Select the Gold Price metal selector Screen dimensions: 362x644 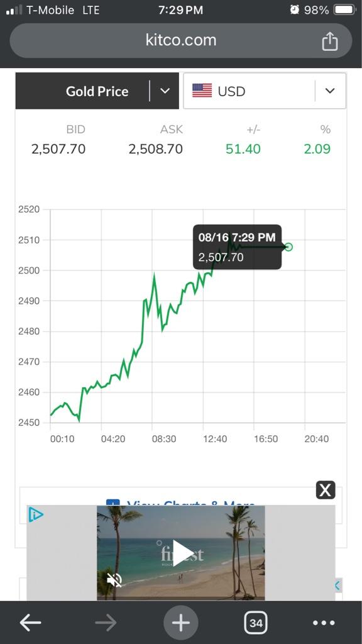(x=97, y=91)
